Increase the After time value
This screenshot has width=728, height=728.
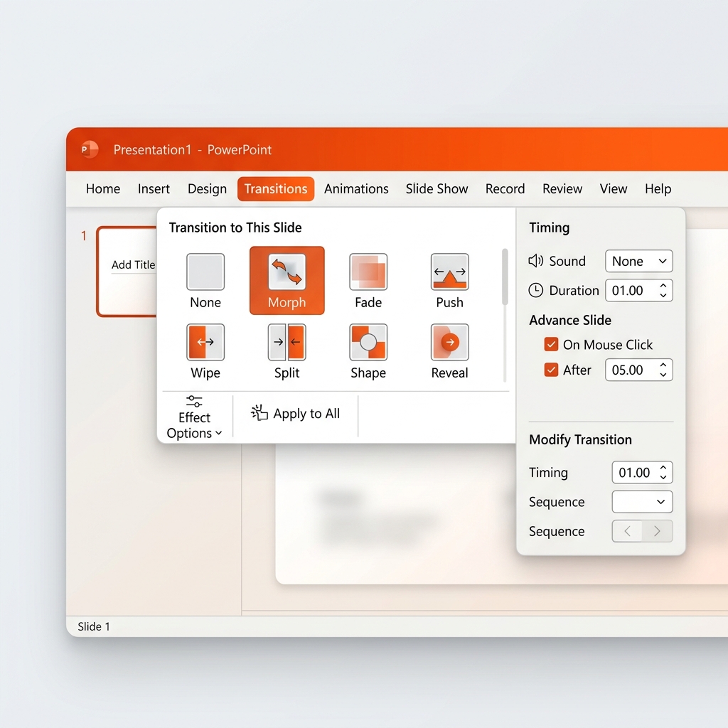[663, 365]
